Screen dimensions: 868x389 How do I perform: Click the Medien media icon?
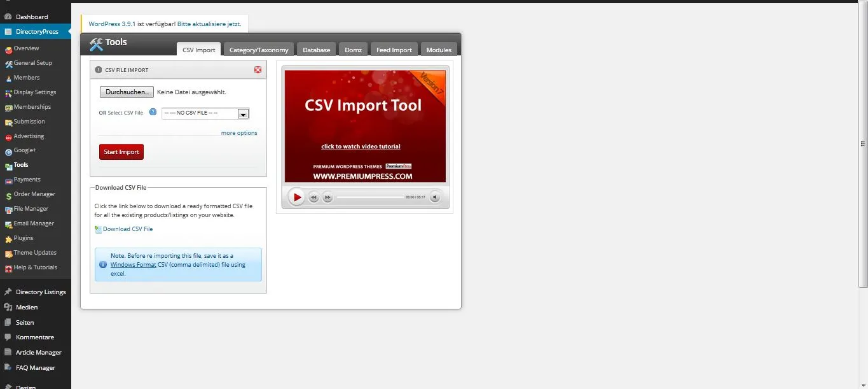(8, 308)
